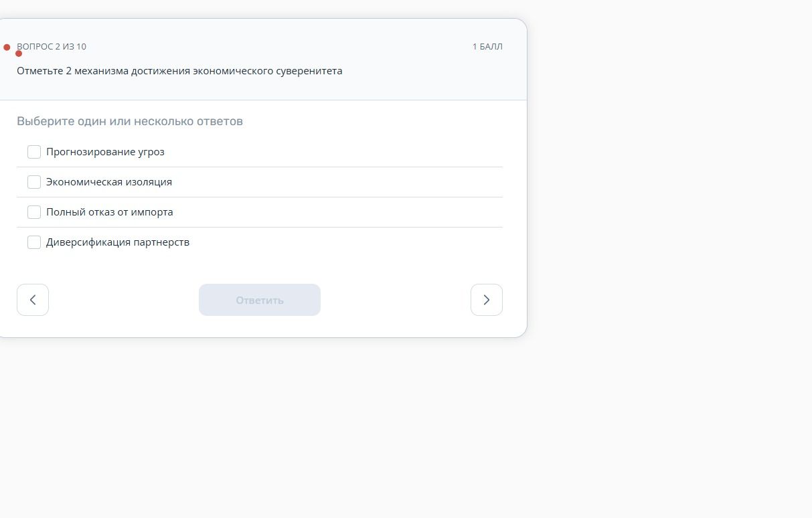
Task: Mark the Диверсификация партнерств checkbox
Action: [34, 242]
